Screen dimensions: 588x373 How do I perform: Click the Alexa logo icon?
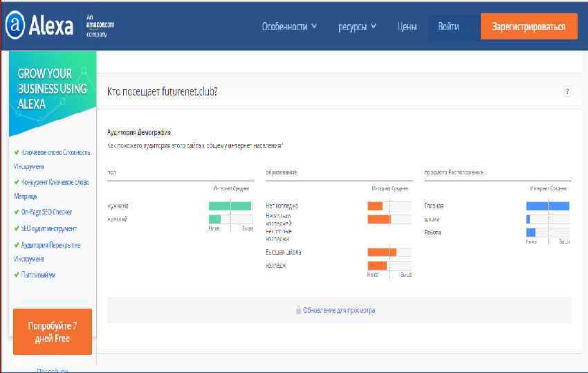click(x=15, y=25)
